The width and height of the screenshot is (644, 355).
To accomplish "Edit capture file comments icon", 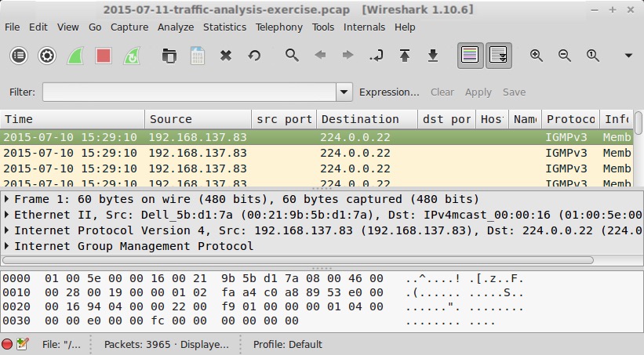I will (23, 344).
